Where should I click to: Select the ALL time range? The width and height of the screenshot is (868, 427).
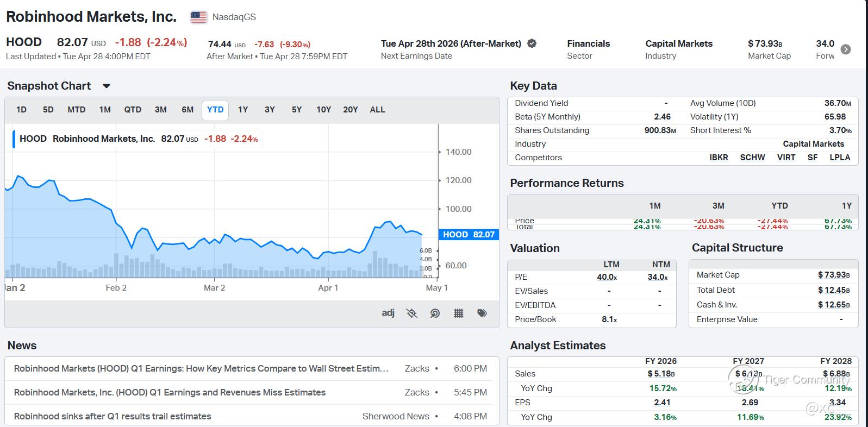pos(377,110)
